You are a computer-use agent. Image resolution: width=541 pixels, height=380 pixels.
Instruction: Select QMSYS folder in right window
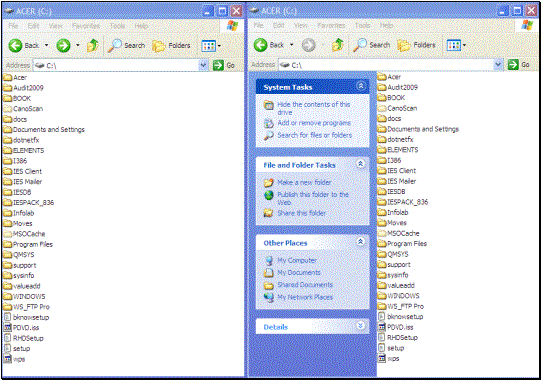393,254
